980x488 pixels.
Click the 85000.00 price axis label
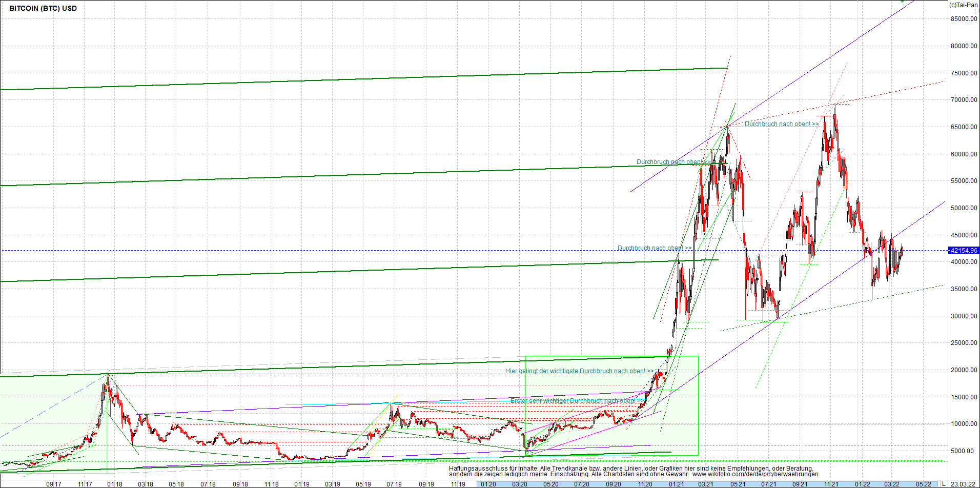(964, 19)
